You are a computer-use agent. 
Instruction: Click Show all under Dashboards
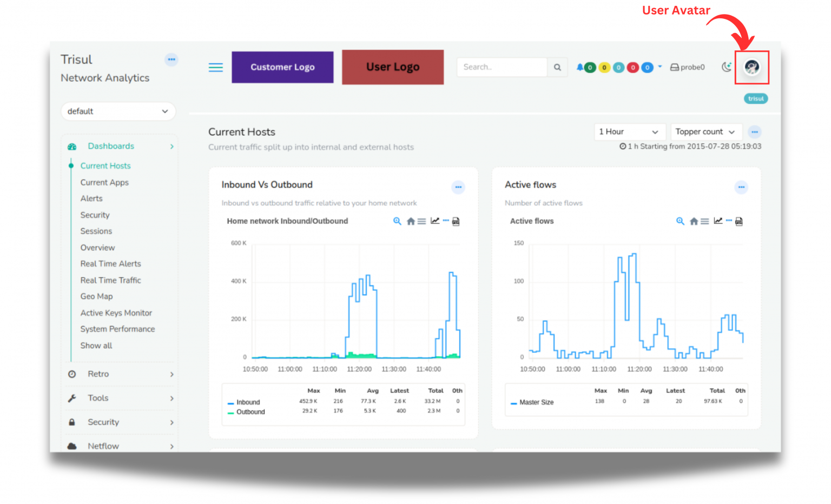96,346
